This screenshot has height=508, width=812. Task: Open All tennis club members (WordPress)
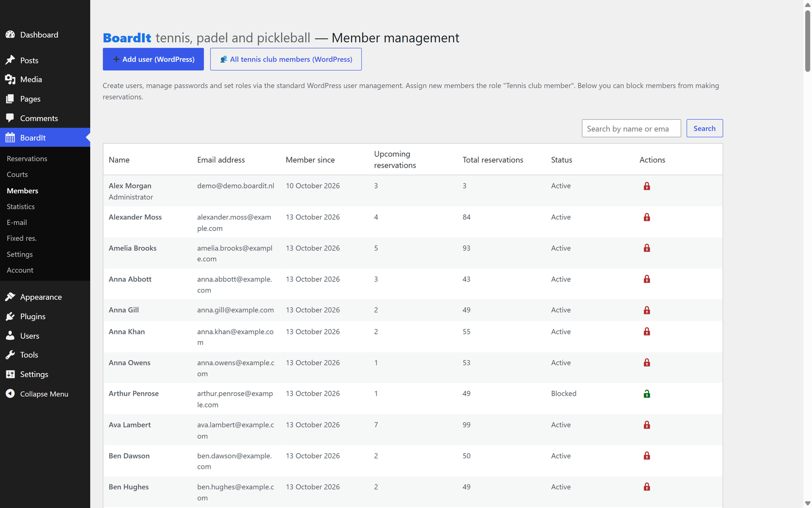pyautogui.click(x=286, y=59)
